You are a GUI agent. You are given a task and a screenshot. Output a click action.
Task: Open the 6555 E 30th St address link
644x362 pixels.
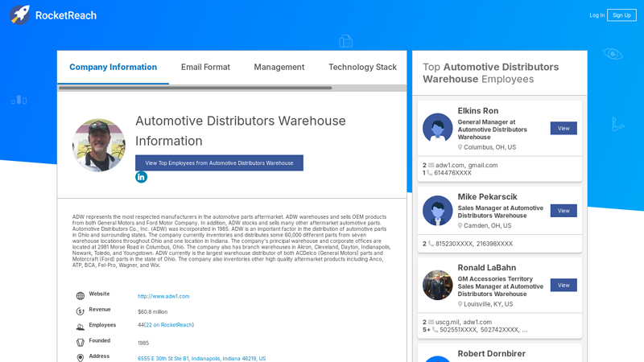pyautogui.click(x=202, y=358)
